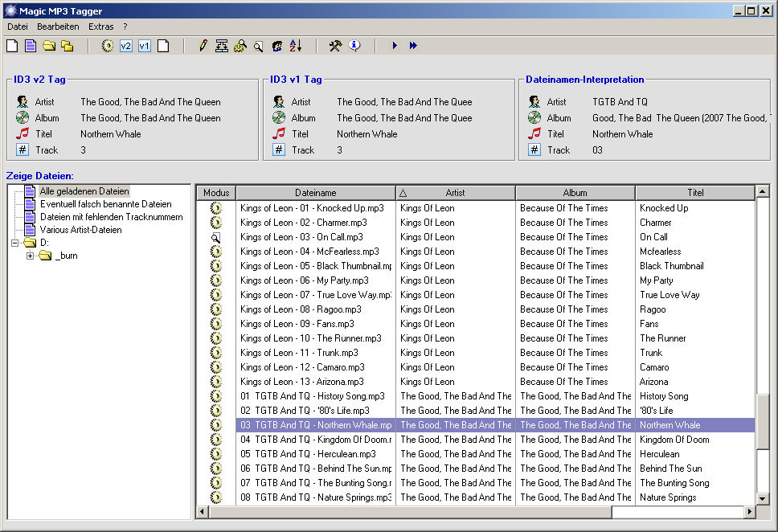Click the file list horizontal scrollbar thumb
This screenshot has width=778, height=532.
click(410, 511)
